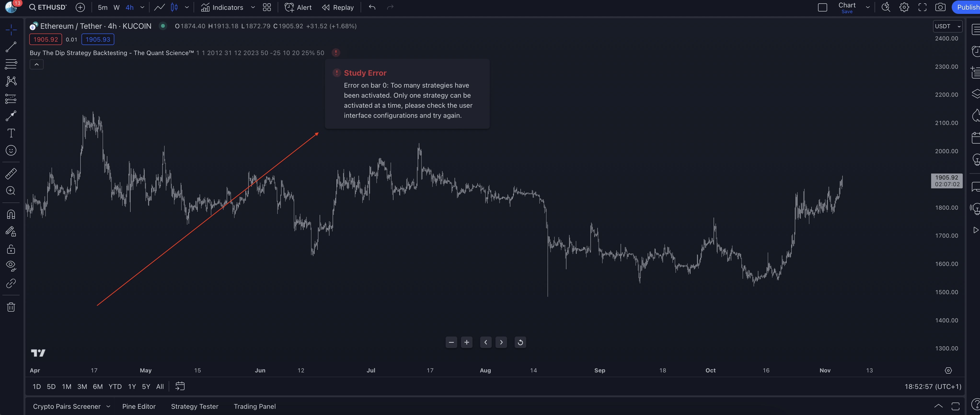Open the Text annotation tool
The image size is (980, 415).
[11, 133]
